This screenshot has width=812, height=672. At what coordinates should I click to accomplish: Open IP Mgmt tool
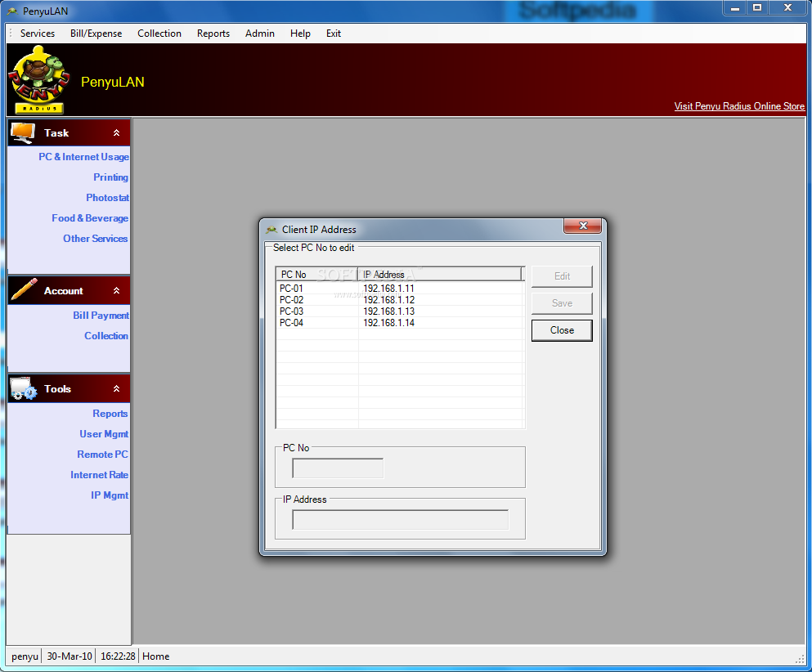(110, 495)
